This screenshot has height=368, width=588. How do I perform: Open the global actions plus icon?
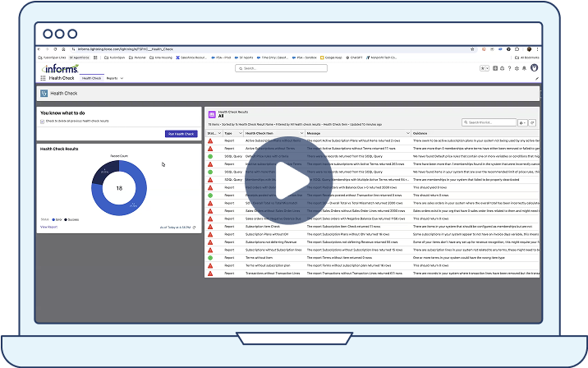495,68
